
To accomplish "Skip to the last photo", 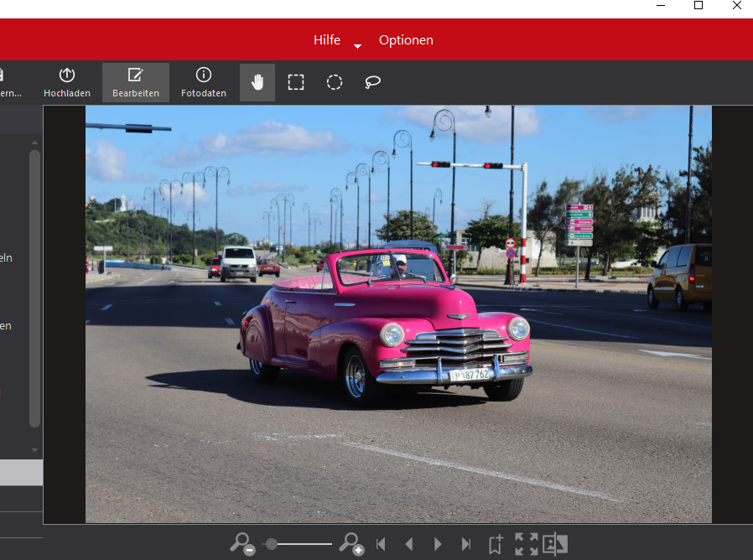I will pos(466,544).
